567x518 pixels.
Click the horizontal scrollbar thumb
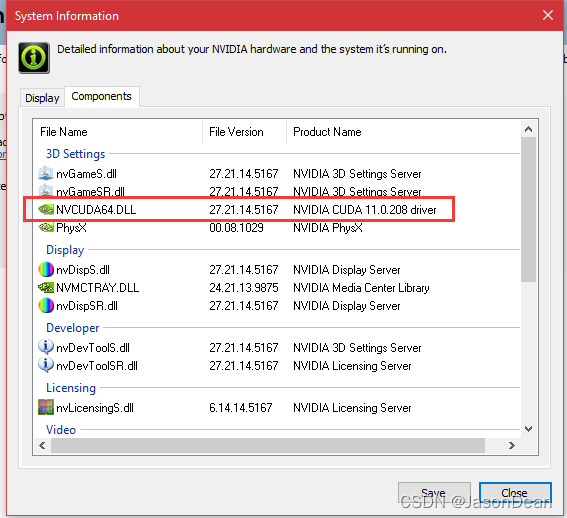(268, 445)
